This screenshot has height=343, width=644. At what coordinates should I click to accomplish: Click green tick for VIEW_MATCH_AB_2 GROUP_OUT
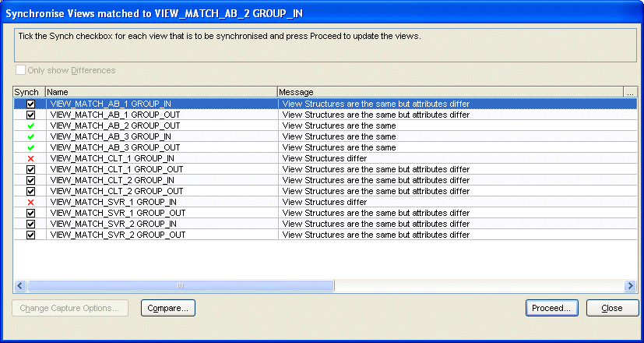pos(30,126)
